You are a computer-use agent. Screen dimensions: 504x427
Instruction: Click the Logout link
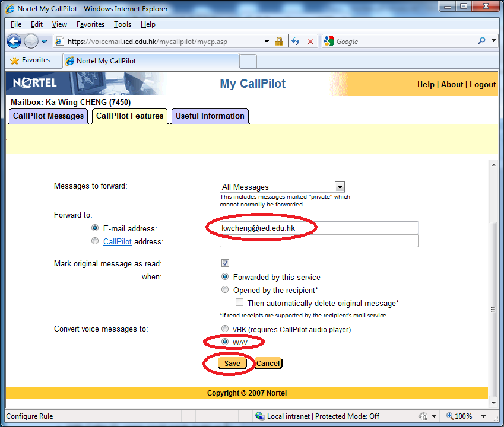click(x=483, y=84)
